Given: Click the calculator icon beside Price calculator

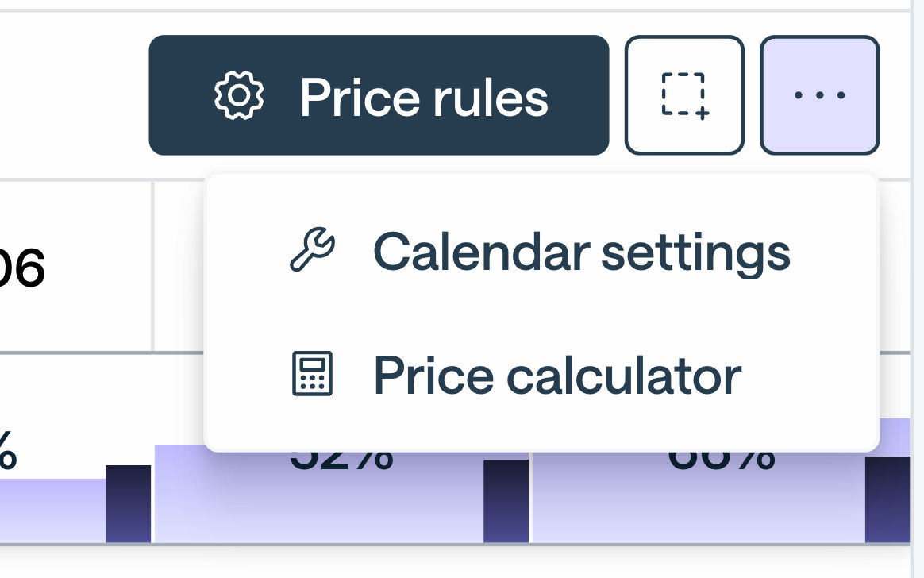Looking at the screenshot, I should click(x=312, y=374).
